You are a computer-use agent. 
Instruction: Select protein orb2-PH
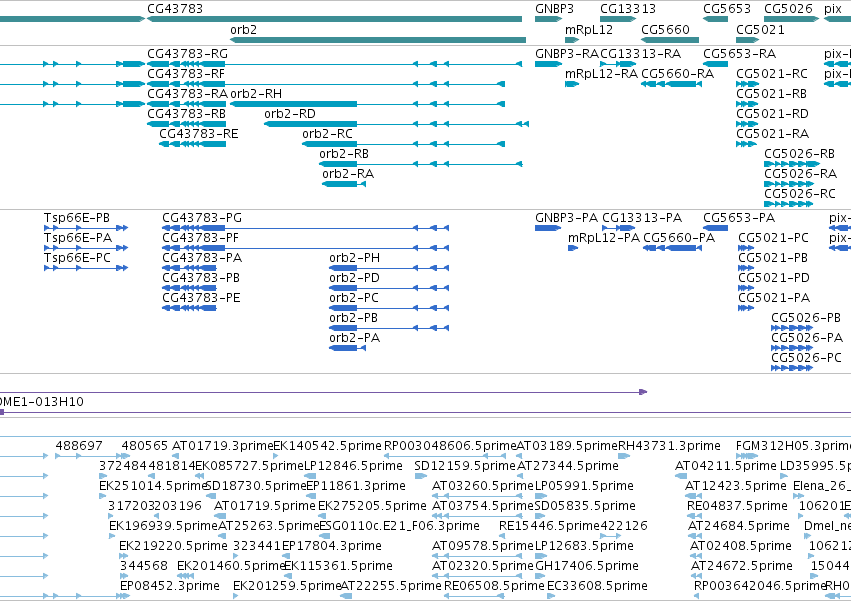click(354, 258)
